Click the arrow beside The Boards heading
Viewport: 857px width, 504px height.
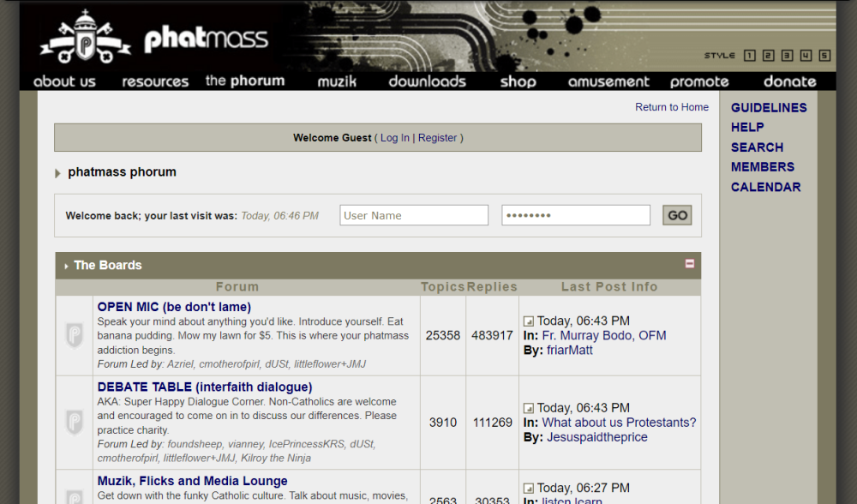(66, 267)
